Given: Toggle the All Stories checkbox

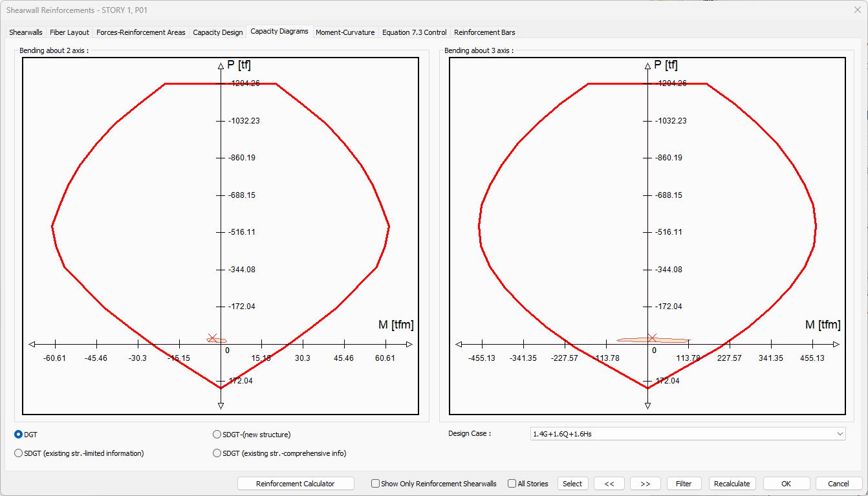Looking at the screenshot, I should click(x=512, y=484).
